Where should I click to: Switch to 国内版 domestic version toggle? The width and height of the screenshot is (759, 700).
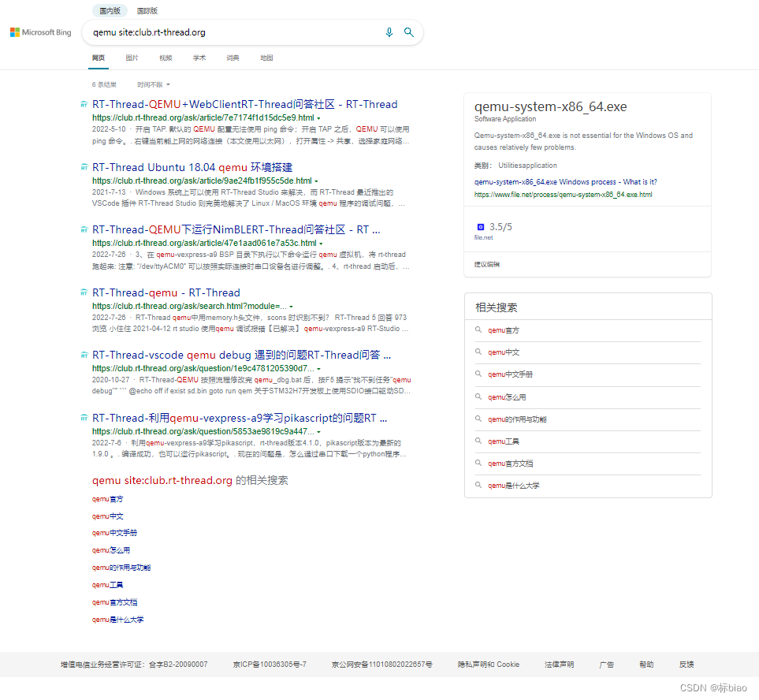tap(110, 11)
